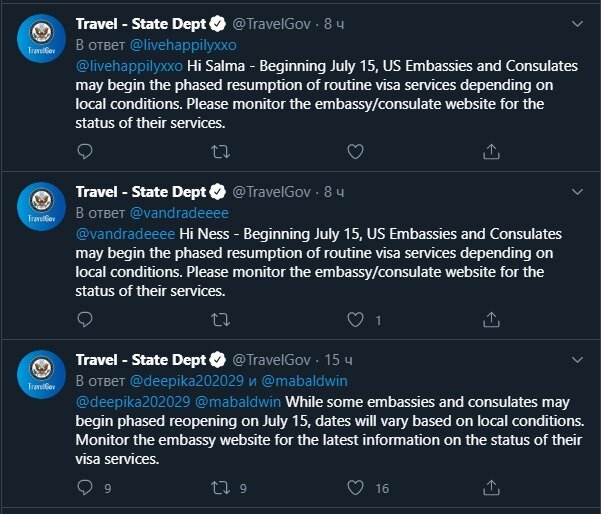Open the chevron menu on the 15 ч tweet
The height and width of the screenshot is (514, 601).
(577, 360)
